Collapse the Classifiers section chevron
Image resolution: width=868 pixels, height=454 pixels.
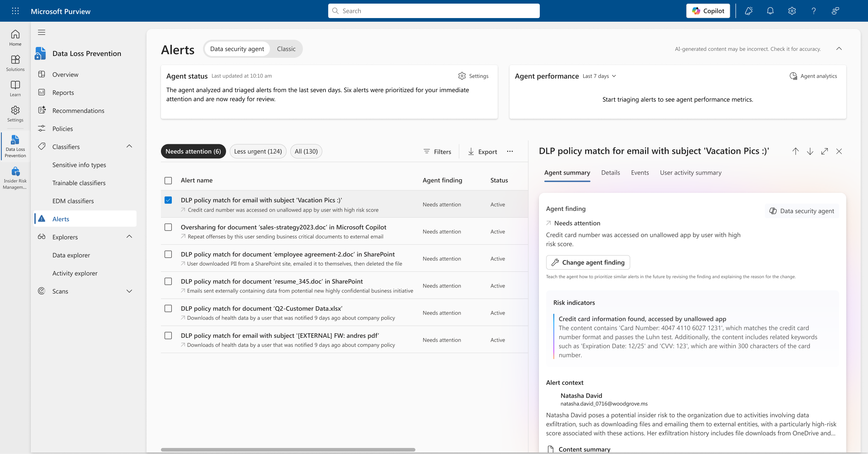click(x=129, y=146)
